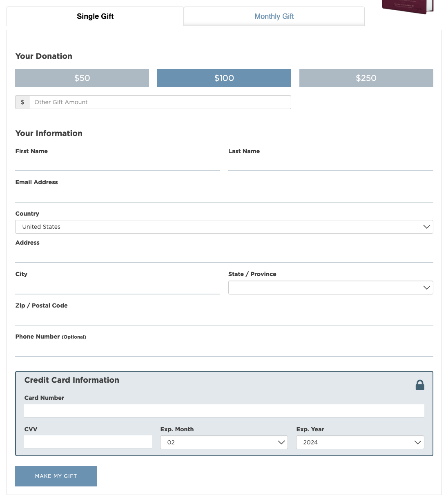Click the street Address field

coord(224,255)
